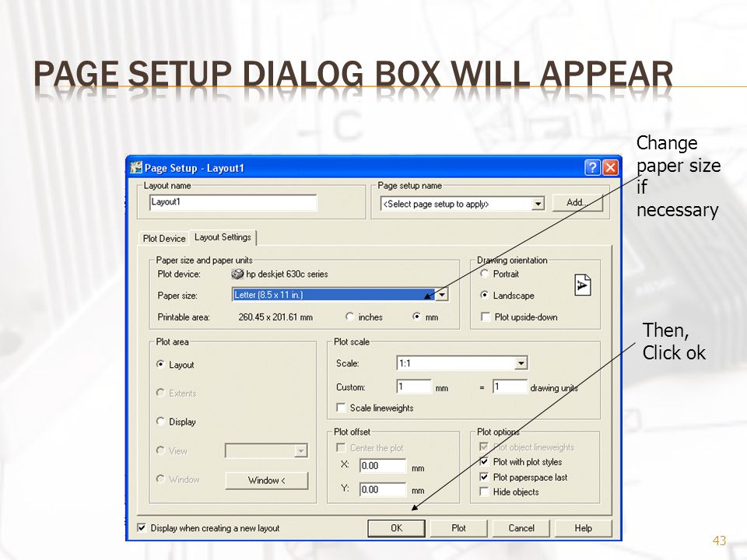Click the X plot offset field
The width and height of the screenshot is (747, 560).
[383, 466]
